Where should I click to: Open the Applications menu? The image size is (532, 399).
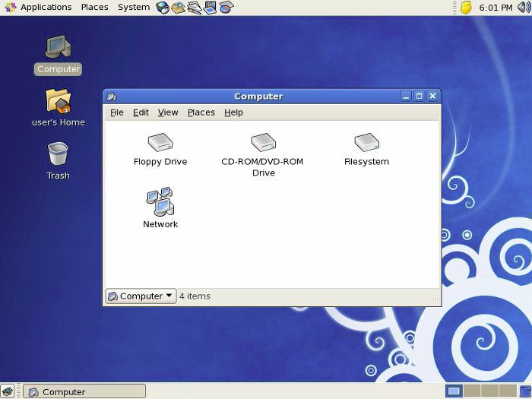click(46, 7)
